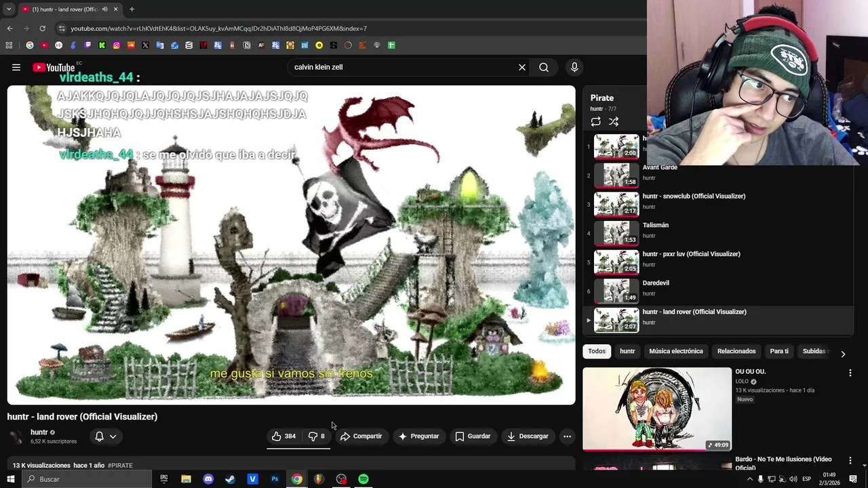Open the Preguntar AI button
Viewport: 868px width, 488px height.
coord(418,436)
